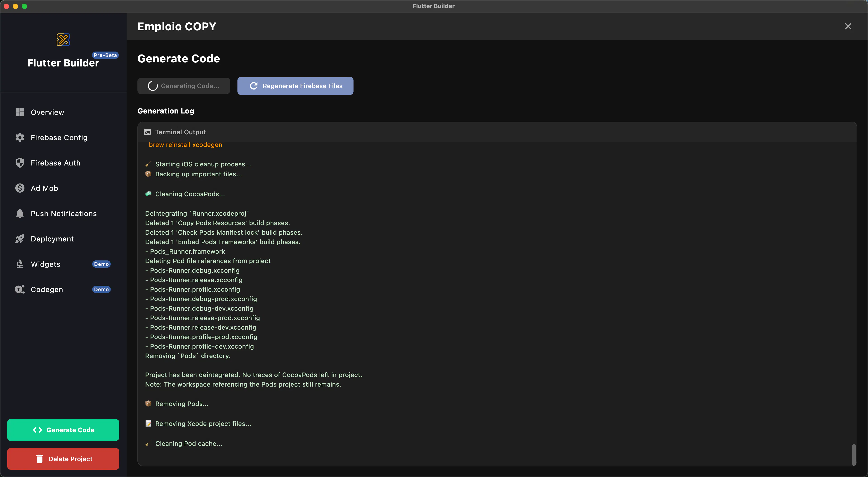
Task: Click the Demo badge next to Codegen
Action: tap(101, 289)
